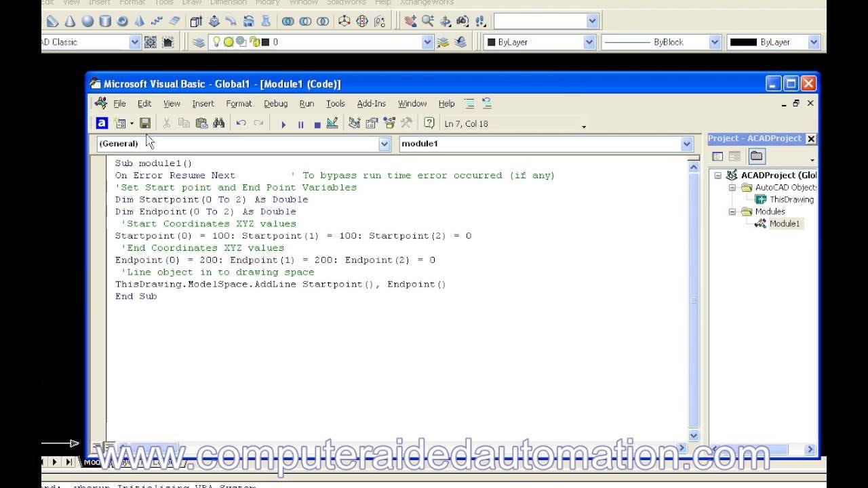Open the (General) object dropdown

pyautogui.click(x=384, y=144)
